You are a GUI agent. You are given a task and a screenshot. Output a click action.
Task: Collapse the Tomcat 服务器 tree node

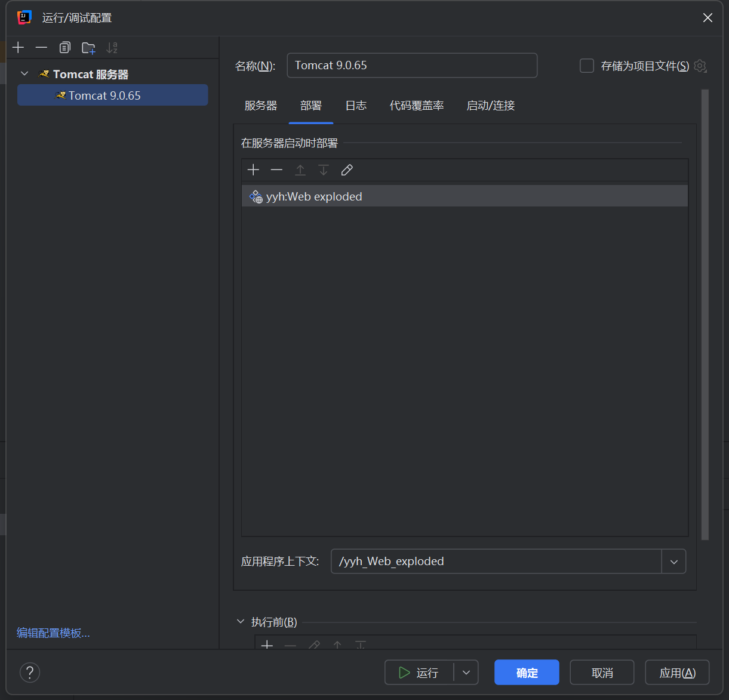[24, 73]
